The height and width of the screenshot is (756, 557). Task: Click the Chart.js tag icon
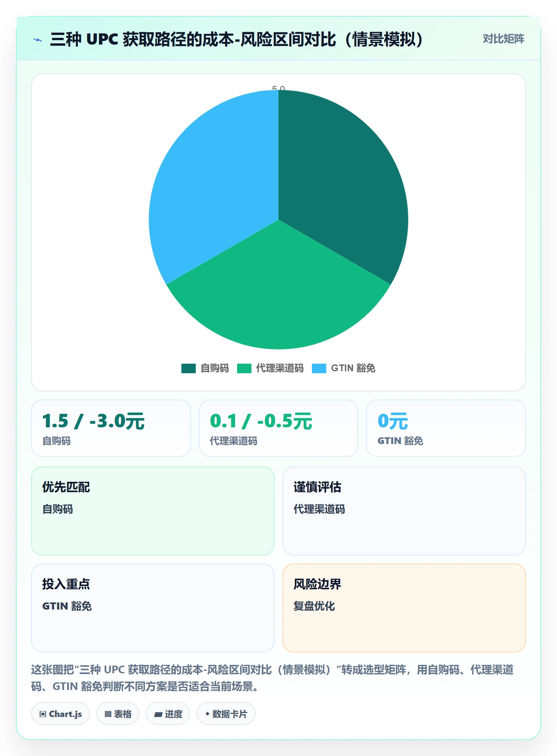pyautogui.click(x=43, y=714)
